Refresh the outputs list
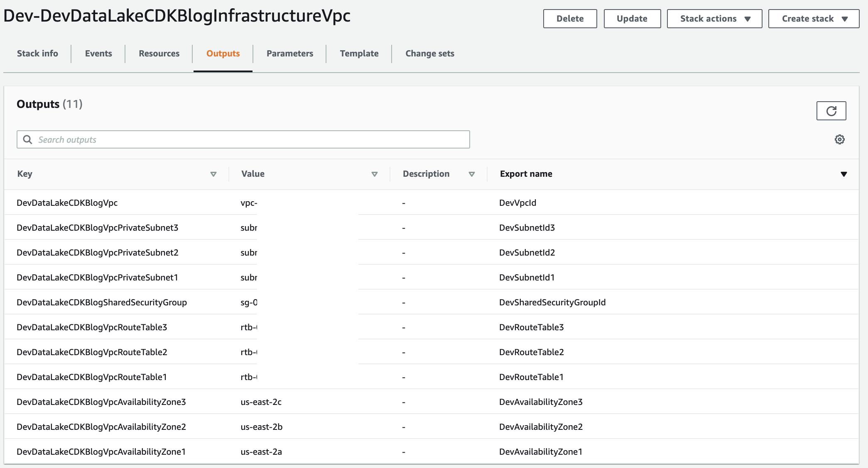868x468 pixels. [831, 111]
